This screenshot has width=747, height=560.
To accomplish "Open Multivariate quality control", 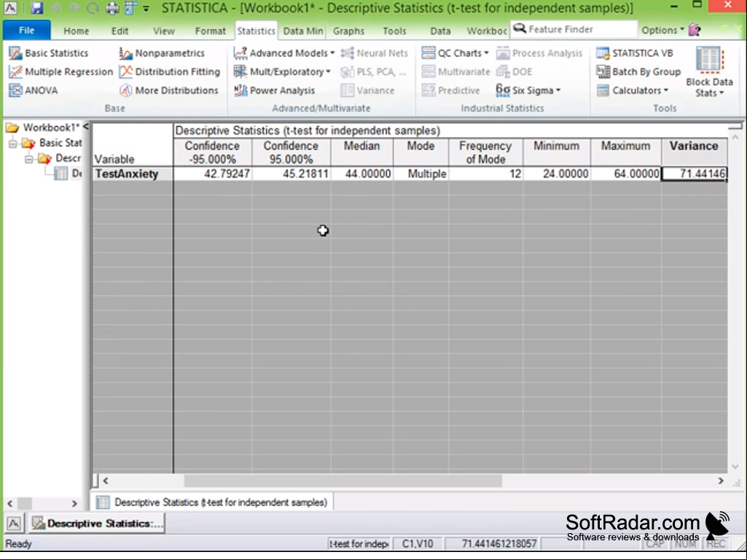I will [456, 71].
